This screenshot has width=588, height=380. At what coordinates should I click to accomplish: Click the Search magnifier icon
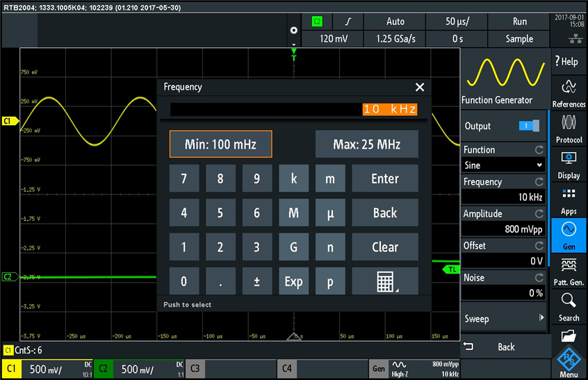pos(569,306)
